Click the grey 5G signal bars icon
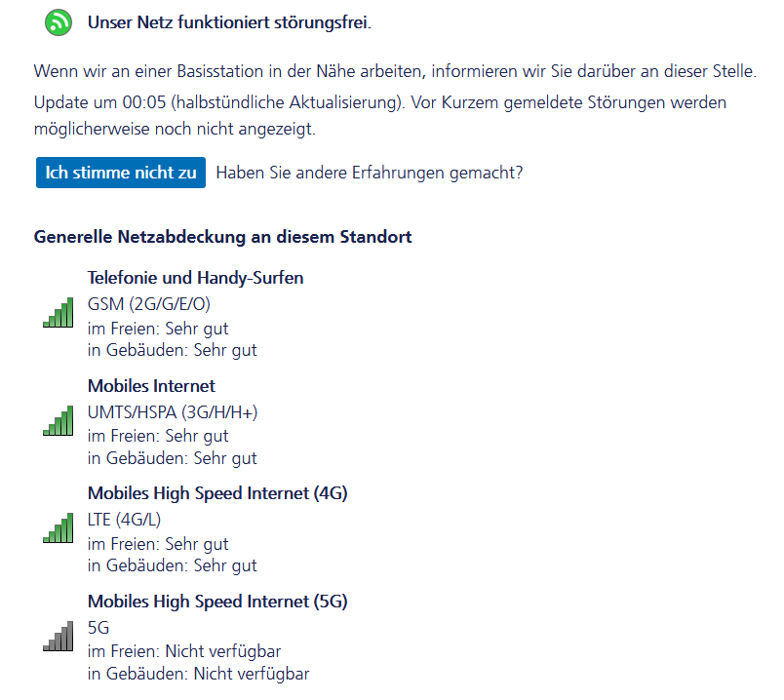 coord(58,636)
